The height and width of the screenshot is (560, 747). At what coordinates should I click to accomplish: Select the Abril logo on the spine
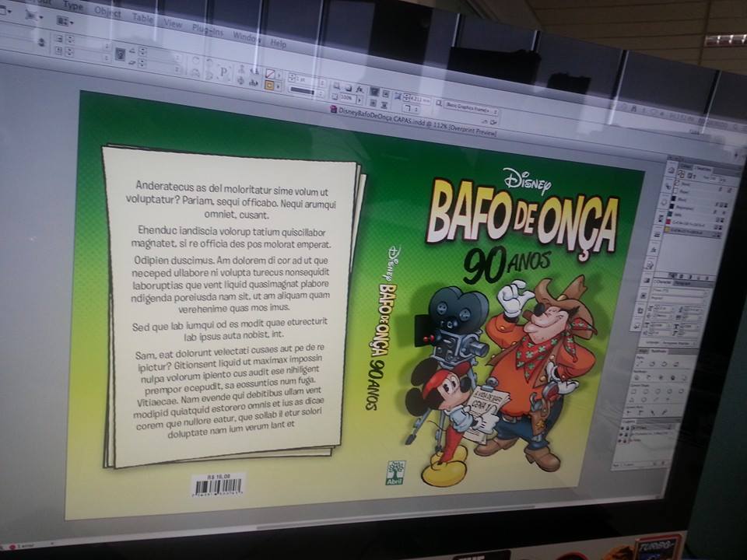point(395,473)
